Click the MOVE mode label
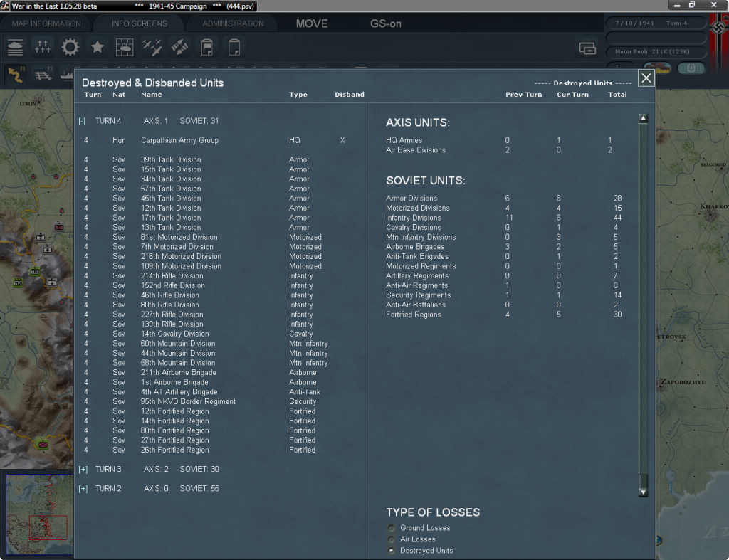The image size is (729, 560). [x=312, y=23]
